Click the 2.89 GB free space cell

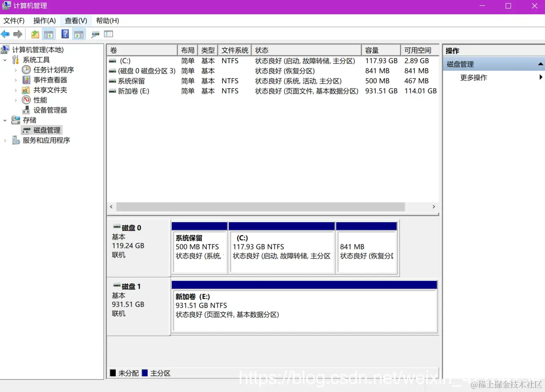coord(417,61)
